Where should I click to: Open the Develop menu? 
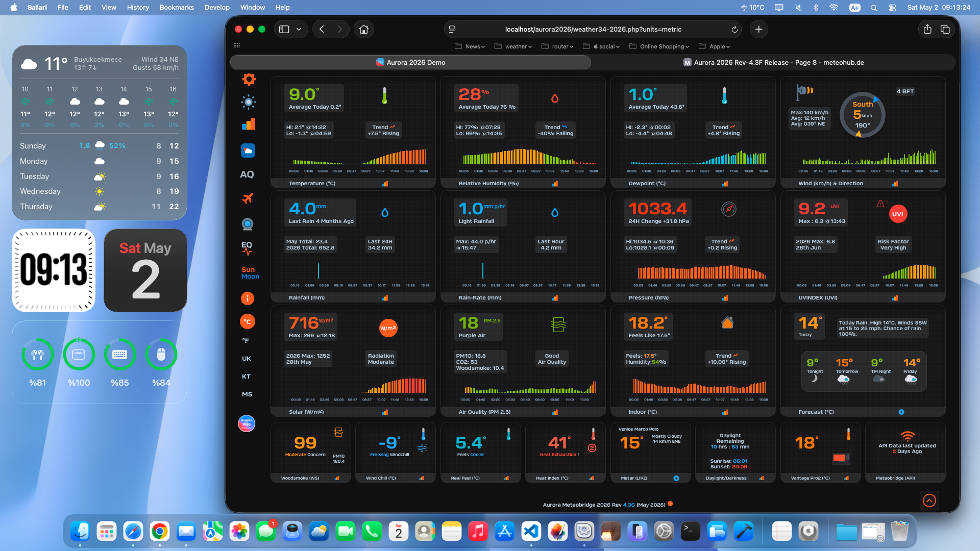(217, 7)
